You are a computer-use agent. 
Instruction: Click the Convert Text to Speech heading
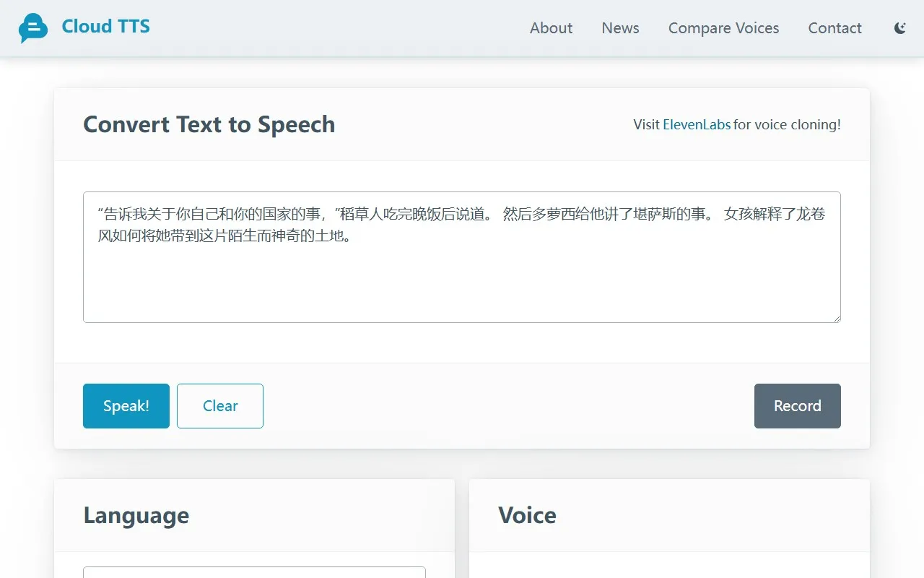(x=209, y=124)
